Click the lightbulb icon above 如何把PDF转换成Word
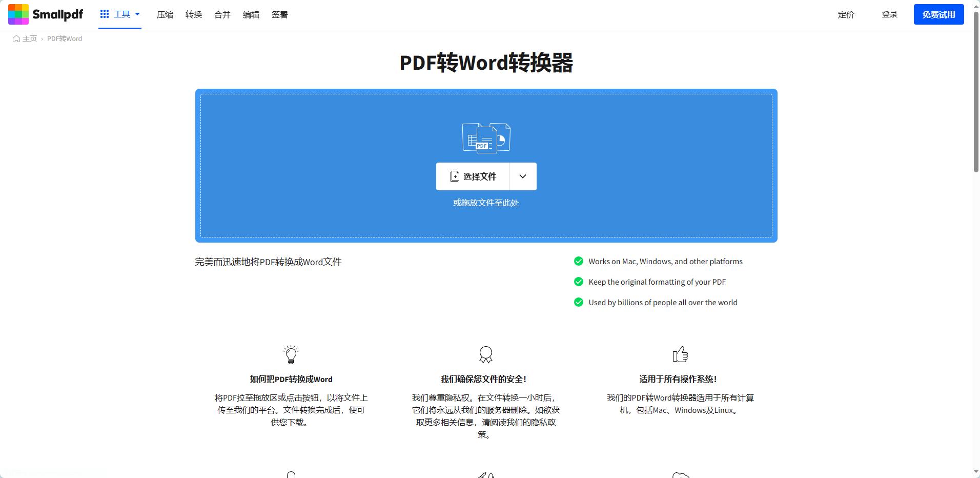 click(x=291, y=354)
